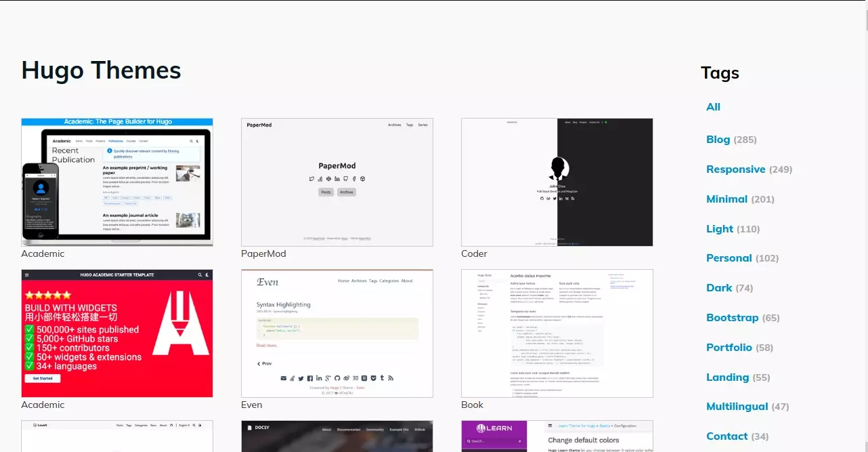
Task: Open the Book theme screenshot
Action: [557, 333]
